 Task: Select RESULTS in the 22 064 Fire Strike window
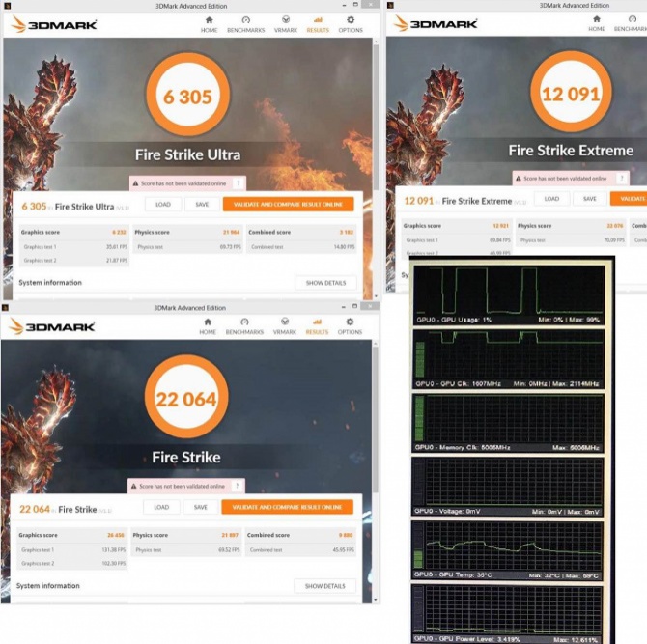point(317,326)
